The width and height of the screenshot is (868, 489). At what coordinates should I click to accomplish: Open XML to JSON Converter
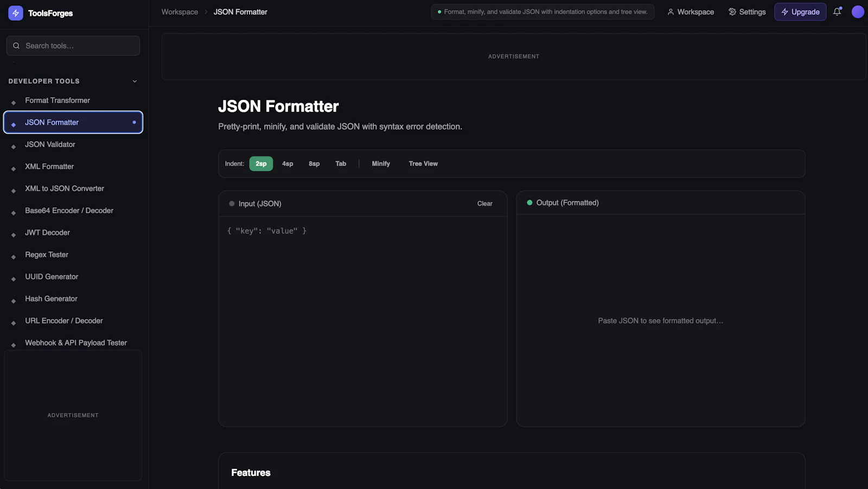(73, 188)
